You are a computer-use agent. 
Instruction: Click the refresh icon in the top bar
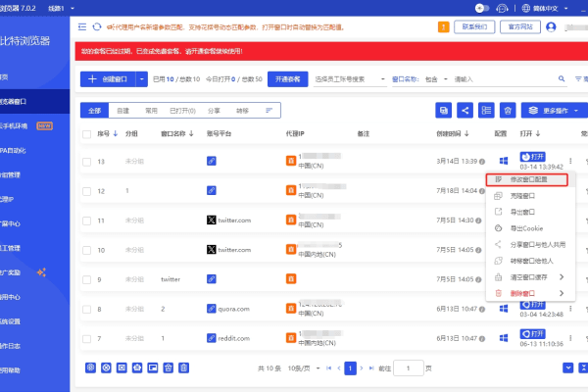click(x=97, y=27)
